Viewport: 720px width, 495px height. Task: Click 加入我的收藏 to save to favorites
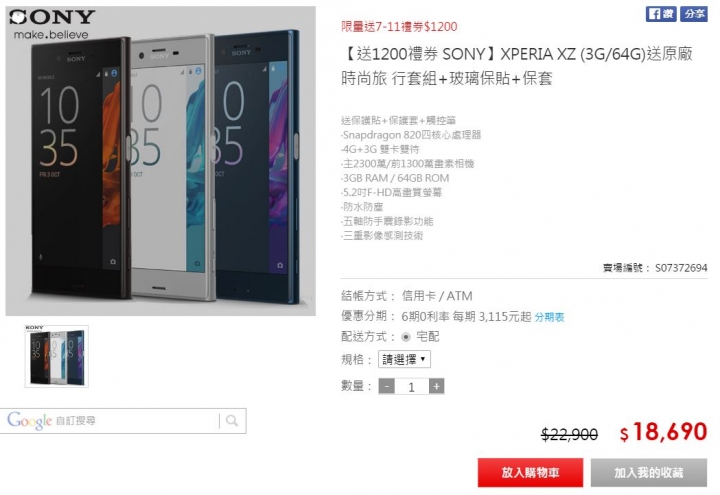(649, 472)
